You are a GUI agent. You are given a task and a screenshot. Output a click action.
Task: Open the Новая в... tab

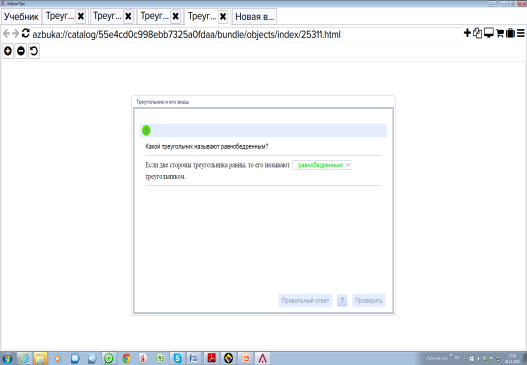coord(254,16)
